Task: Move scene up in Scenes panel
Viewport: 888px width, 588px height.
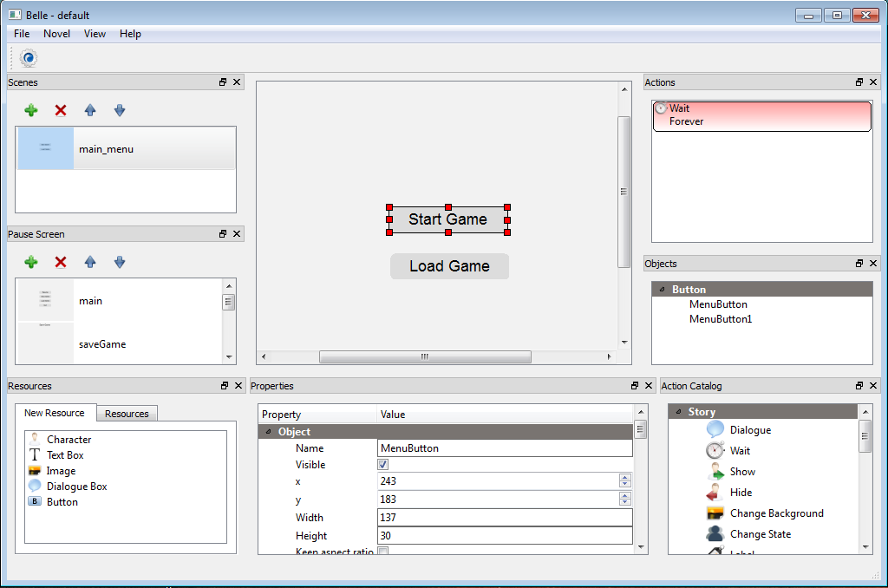Action: tap(90, 110)
